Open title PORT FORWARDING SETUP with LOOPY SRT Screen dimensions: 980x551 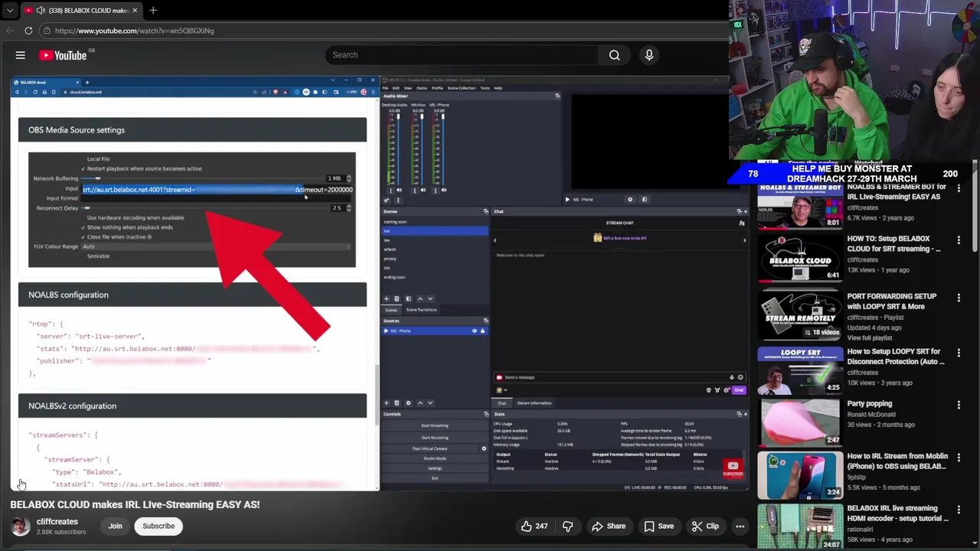(892, 302)
